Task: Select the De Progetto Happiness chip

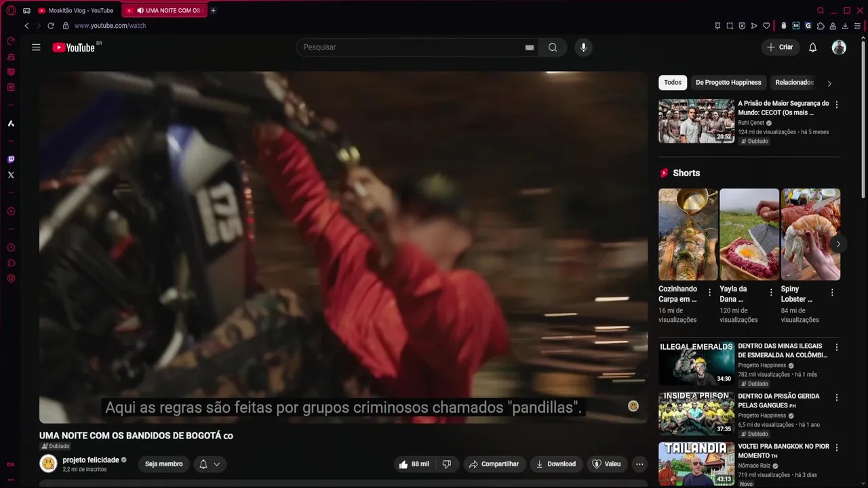Action: [728, 83]
